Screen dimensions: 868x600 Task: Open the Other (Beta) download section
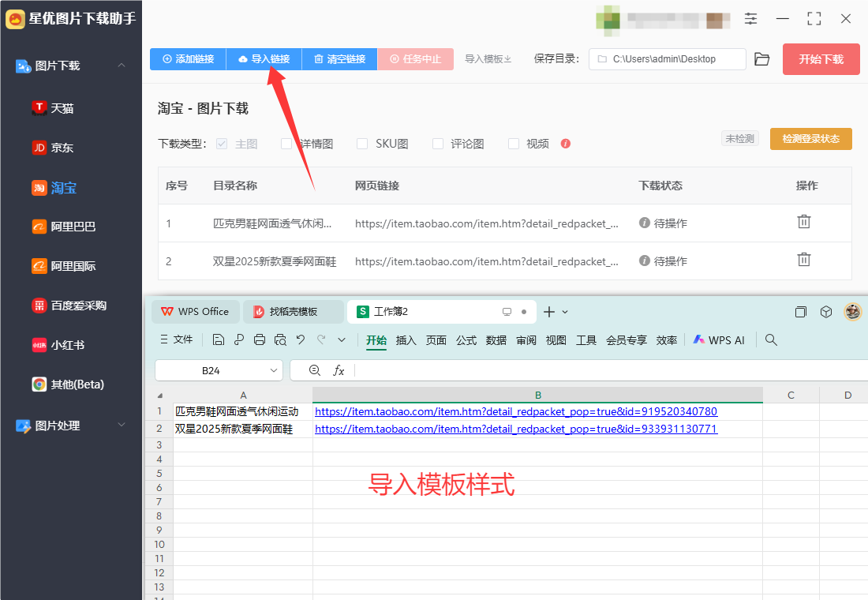[x=68, y=384]
